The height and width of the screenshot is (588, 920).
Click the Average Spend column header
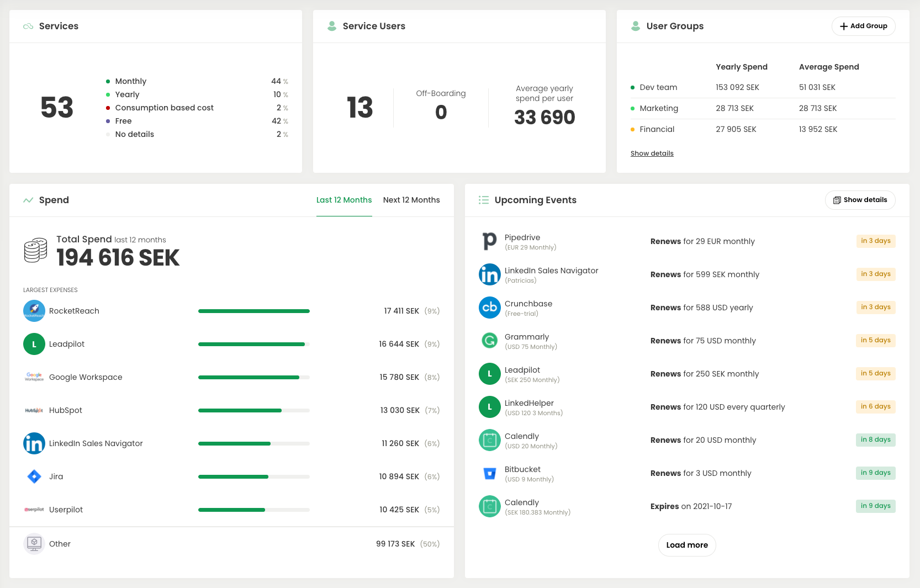(x=829, y=67)
